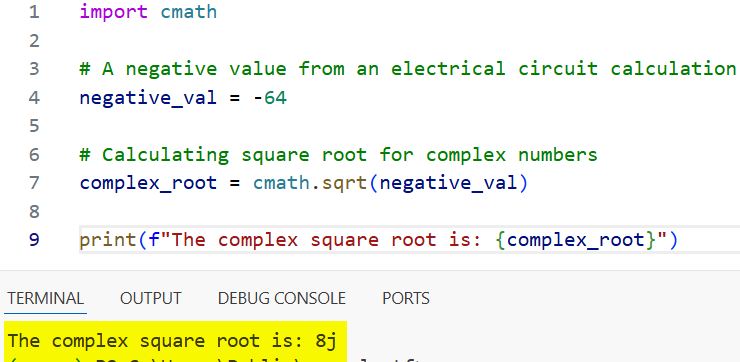Click line number 3 in the gutter
The image size is (740, 362).
click(x=34, y=69)
